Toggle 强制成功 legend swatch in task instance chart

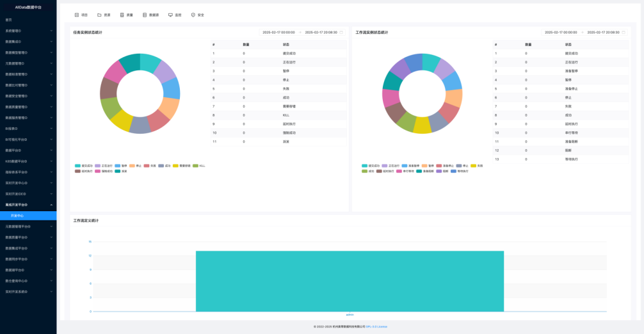coord(98,171)
